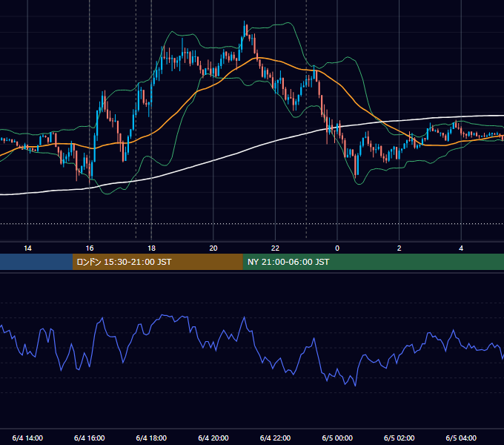Click the 6/4 16:00 date label

coord(90,438)
